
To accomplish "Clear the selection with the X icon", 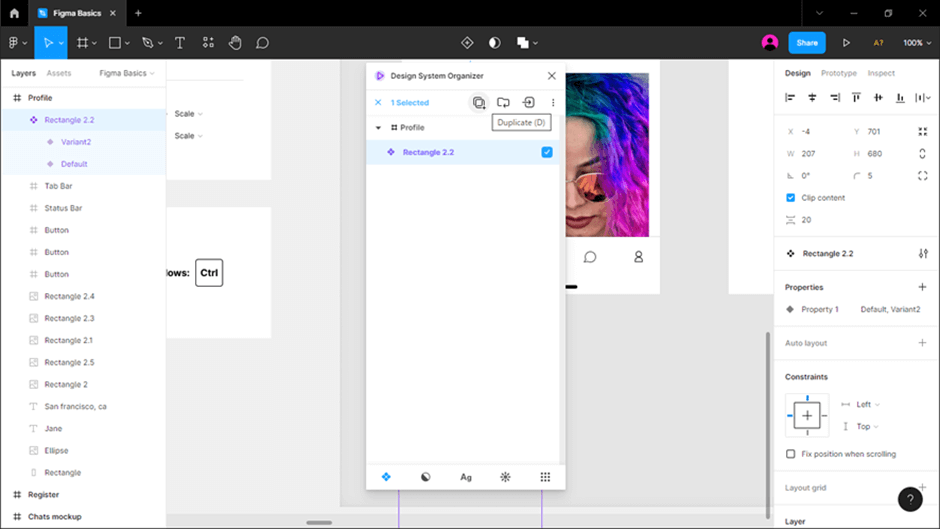I will (378, 103).
